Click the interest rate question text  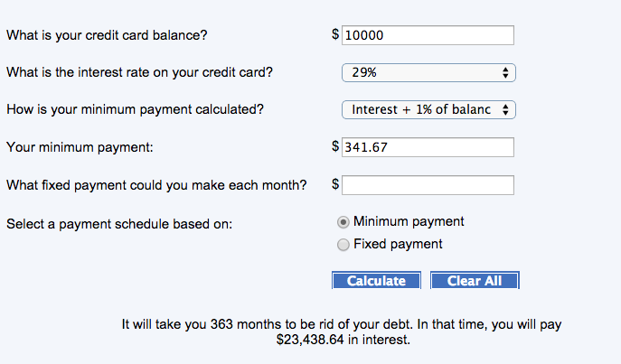(x=139, y=72)
